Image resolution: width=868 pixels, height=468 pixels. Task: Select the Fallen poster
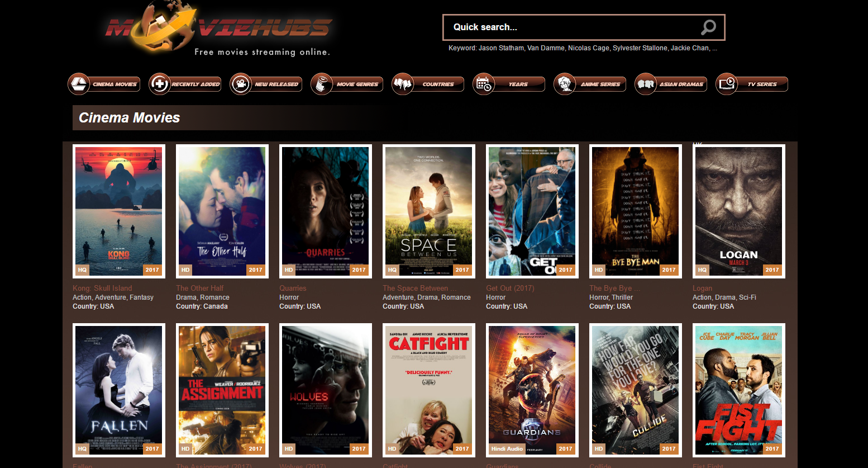(x=119, y=390)
